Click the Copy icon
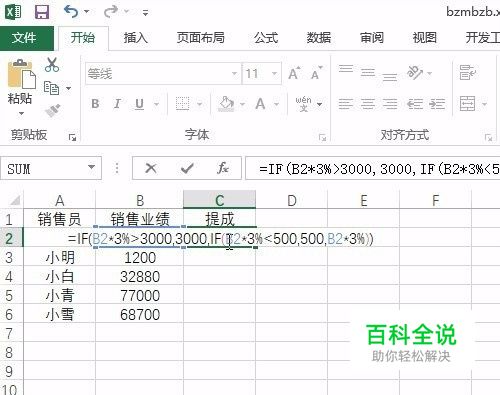 pyautogui.click(x=51, y=88)
